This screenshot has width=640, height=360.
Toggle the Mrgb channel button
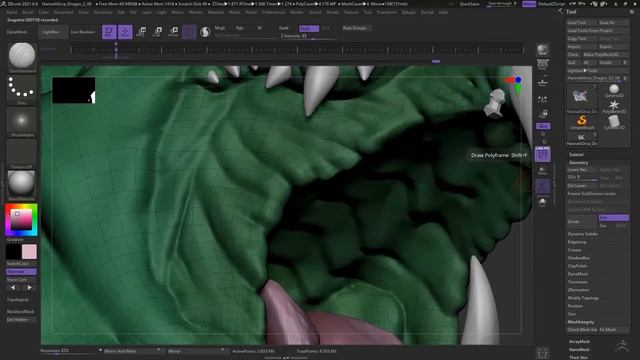[x=220, y=28]
